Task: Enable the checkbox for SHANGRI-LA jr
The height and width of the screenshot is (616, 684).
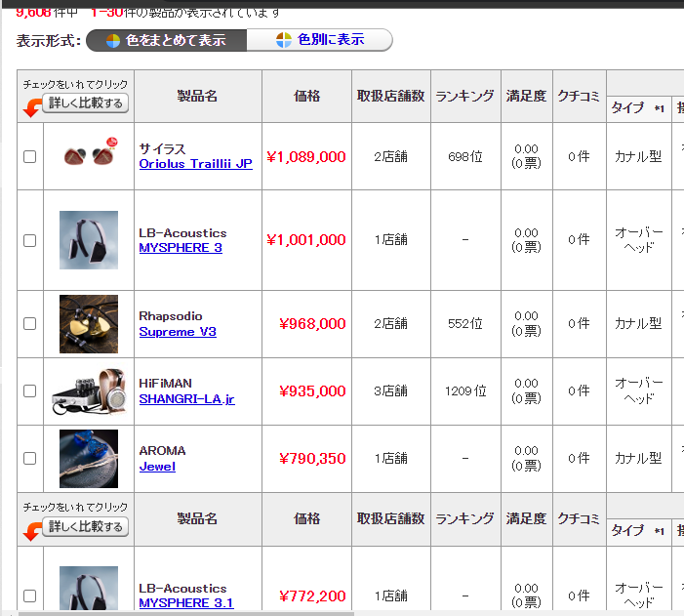Action: coord(29,391)
